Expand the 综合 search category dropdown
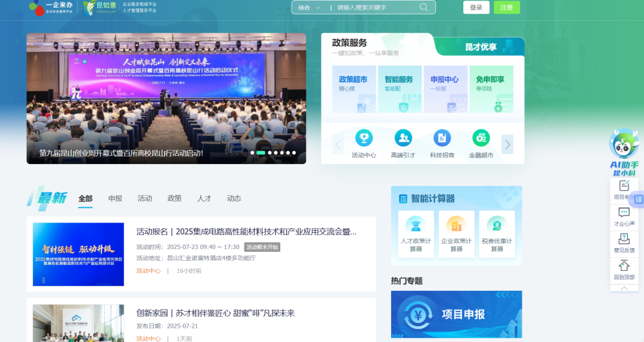The image size is (644, 342). pos(309,8)
